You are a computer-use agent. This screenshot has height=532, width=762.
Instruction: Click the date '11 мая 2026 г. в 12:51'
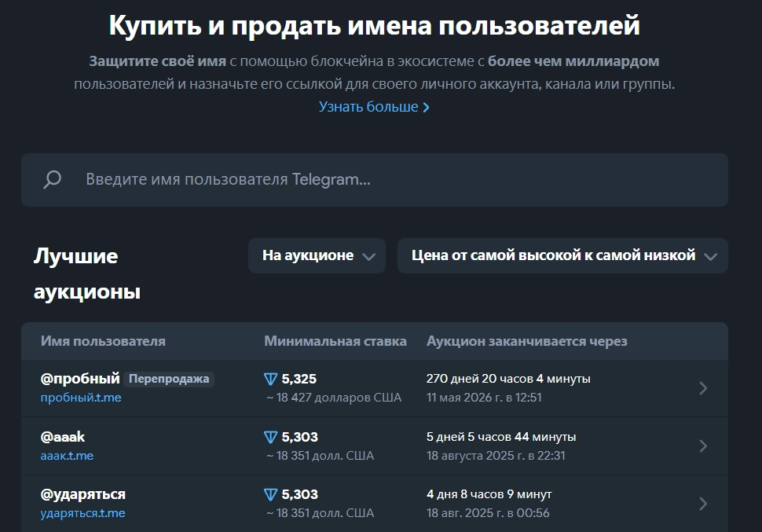click(x=484, y=398)
